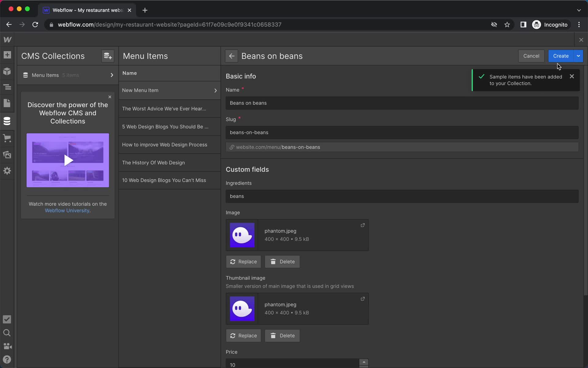Open the search magnifier tool
The width and height of the screenshot is (588, 368).
pos(7,333)
